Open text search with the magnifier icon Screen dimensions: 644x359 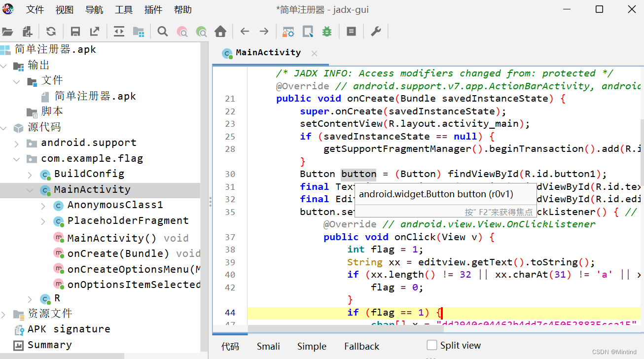(163, 32)
